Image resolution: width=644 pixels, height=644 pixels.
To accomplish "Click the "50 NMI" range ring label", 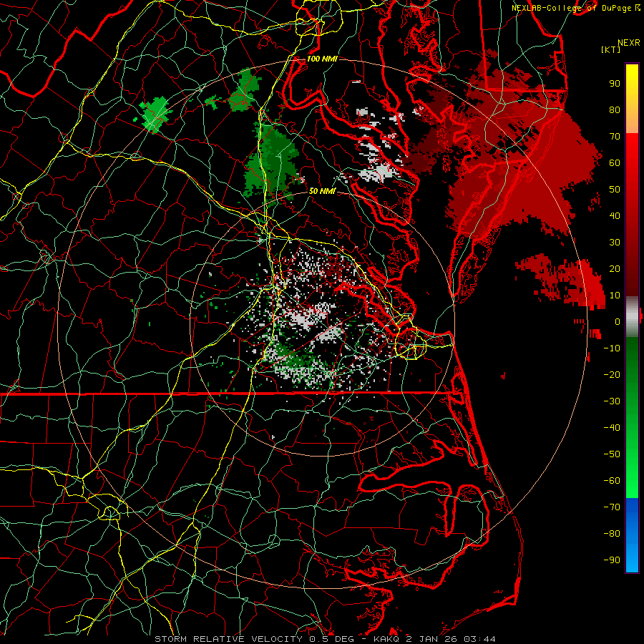I will [x=322, y=191].
